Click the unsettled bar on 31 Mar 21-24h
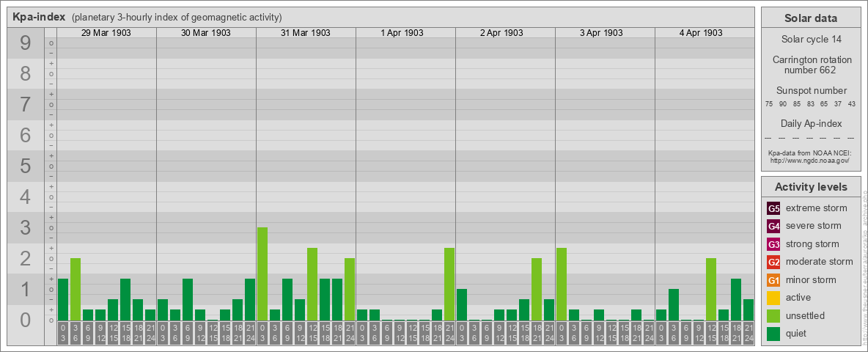Image resolution: width=868 pixels, height=352 pixels. point(349,290)
